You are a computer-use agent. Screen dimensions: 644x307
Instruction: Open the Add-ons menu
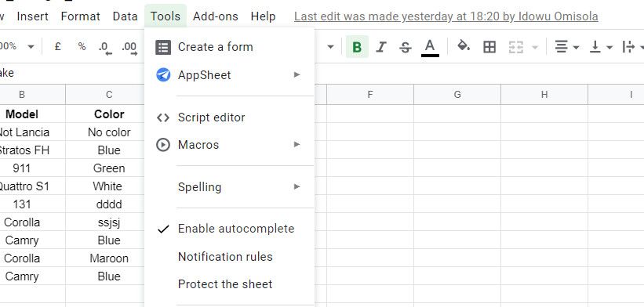(216, 16)
